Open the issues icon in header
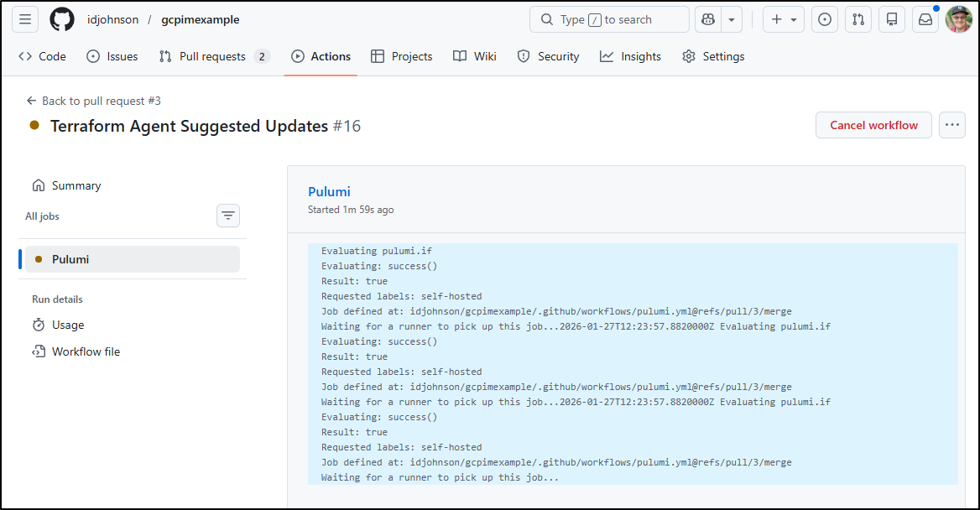980x510 pixels. (825, 19)
